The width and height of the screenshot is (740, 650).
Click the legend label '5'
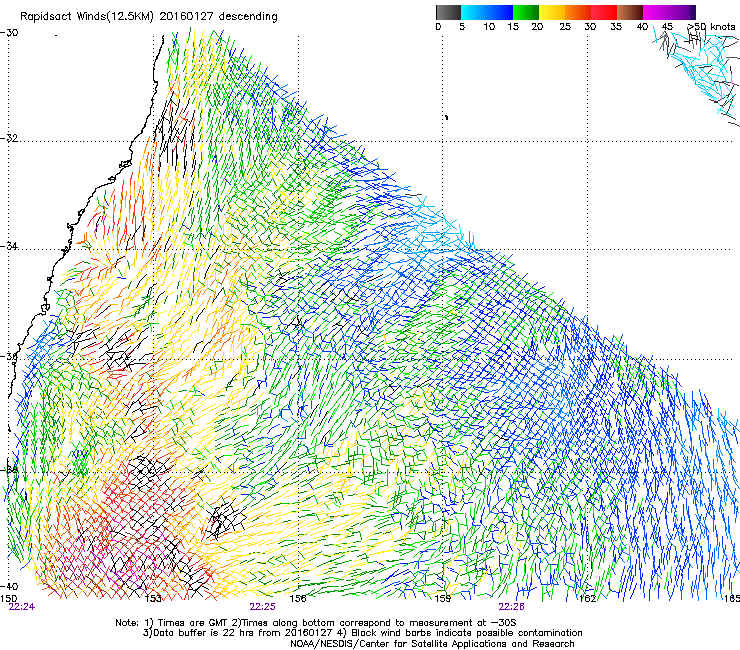(462, 27)
